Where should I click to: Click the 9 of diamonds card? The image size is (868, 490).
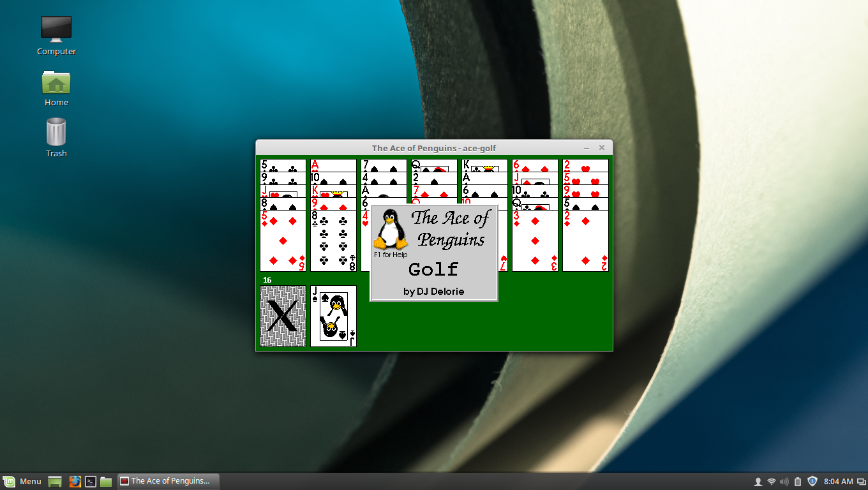[333, 204]
